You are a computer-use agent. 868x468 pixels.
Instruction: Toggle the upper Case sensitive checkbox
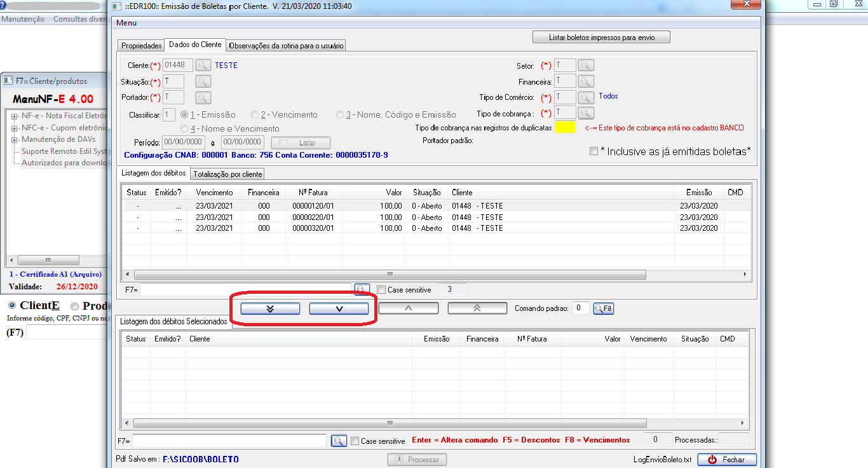click(381, 290)
